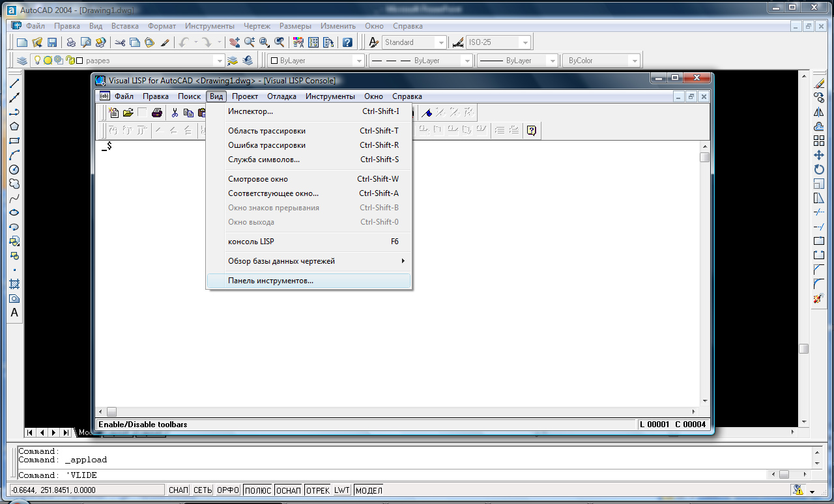Choose Инспектор... from Вид menu

tap(309, 111)
